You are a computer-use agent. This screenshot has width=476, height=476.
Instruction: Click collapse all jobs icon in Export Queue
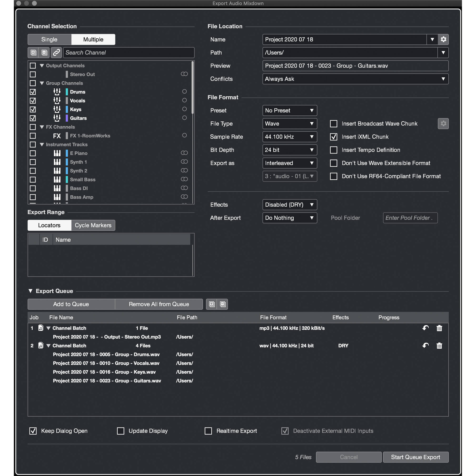223,304
